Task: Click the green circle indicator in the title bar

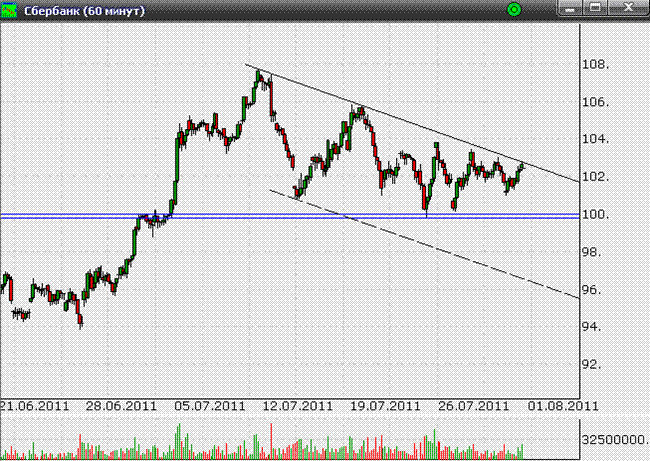Action: pyautogui.click(x=514, y=10)
